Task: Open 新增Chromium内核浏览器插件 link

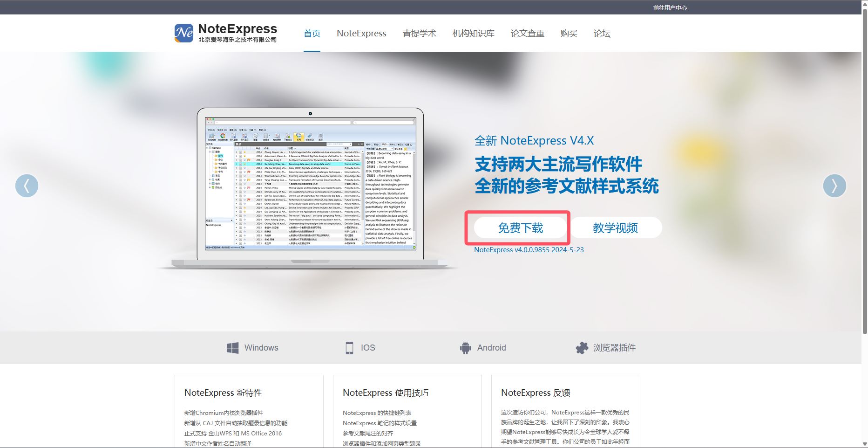Action: pyautogui.click(x=224, y=413)
